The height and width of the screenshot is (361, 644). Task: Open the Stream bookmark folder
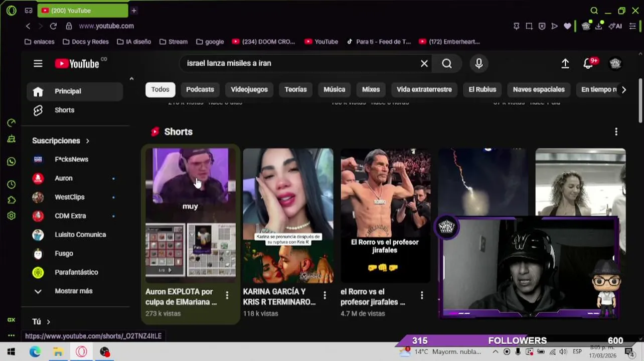pos(173,42)
